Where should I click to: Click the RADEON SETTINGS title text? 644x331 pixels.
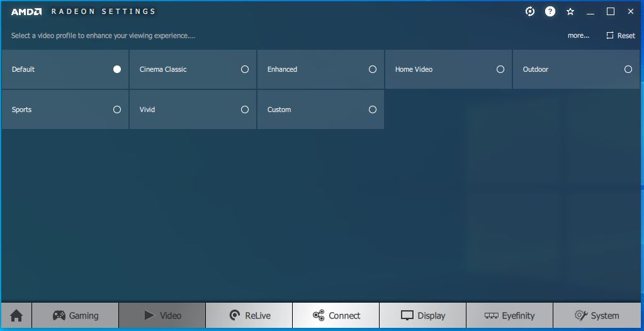point(103,11)
